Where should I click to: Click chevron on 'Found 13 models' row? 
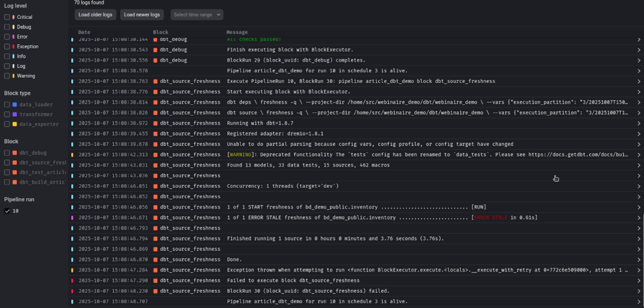tap(638, 165)
